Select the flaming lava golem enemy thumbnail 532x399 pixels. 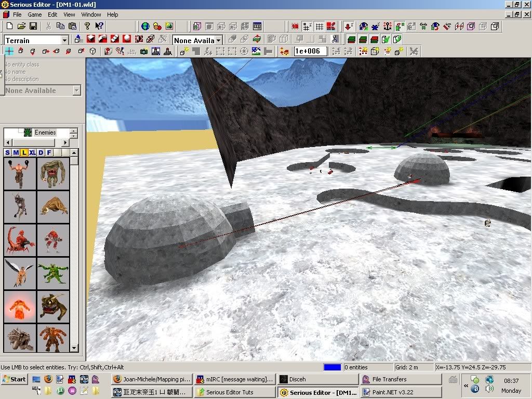[20, 307]
